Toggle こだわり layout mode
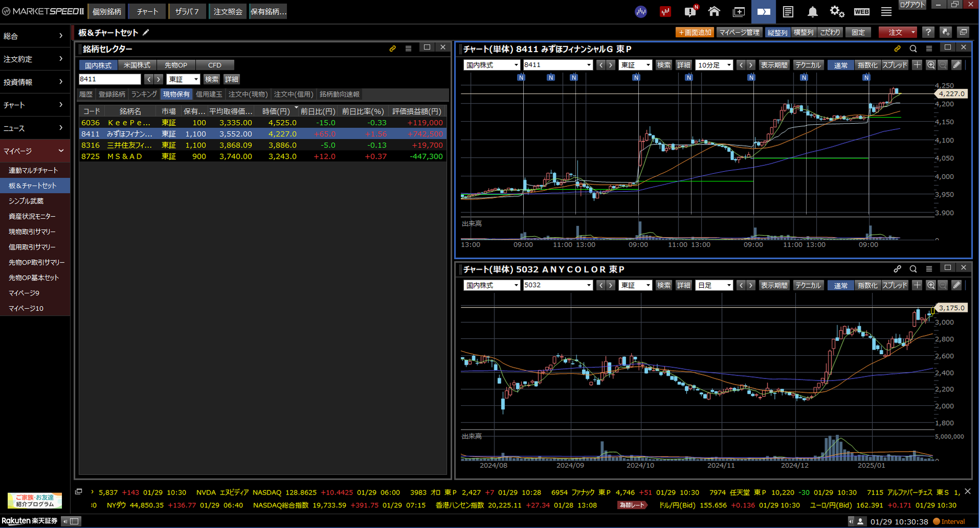Screen dimensions: 980x528 click(830, 32)
